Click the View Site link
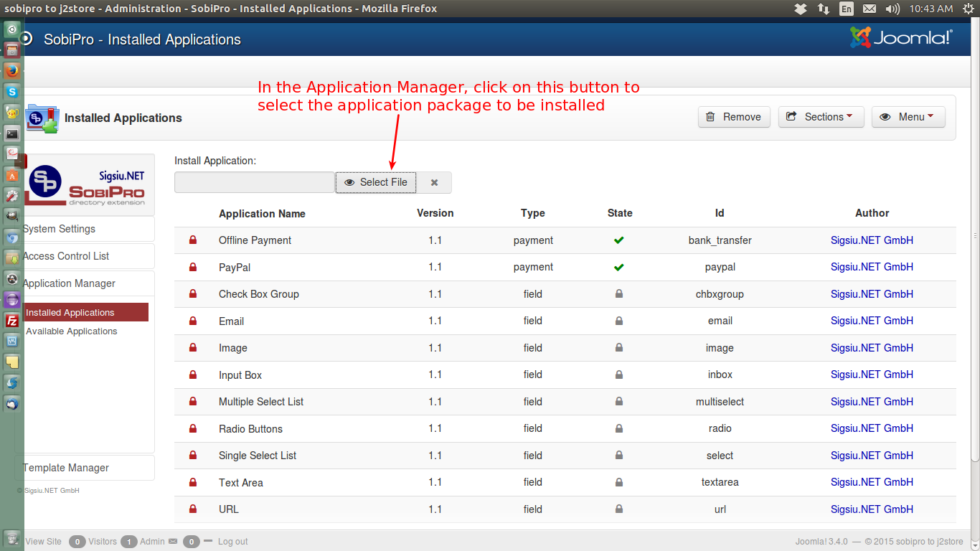The image size is (980, 551). coord(44,542)
